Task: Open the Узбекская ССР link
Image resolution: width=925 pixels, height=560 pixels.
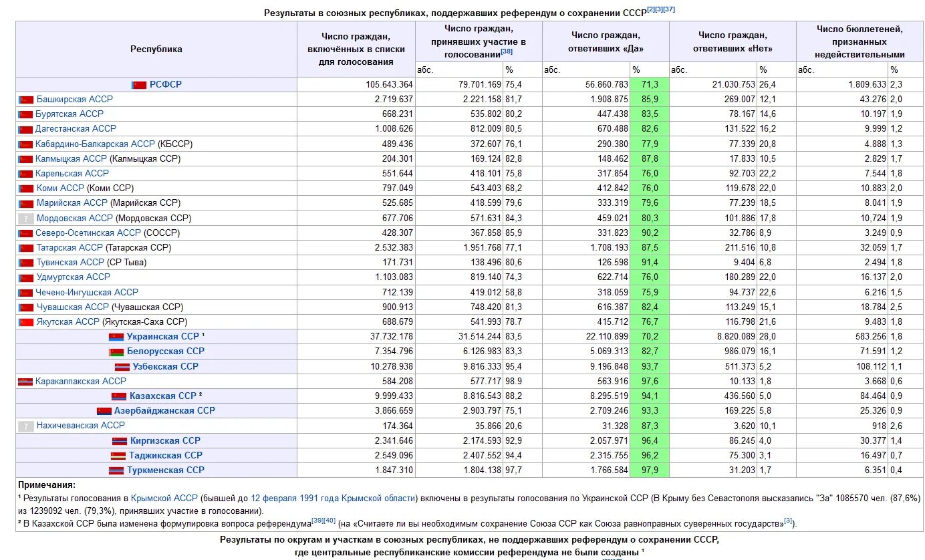Action: coord(166,366)
